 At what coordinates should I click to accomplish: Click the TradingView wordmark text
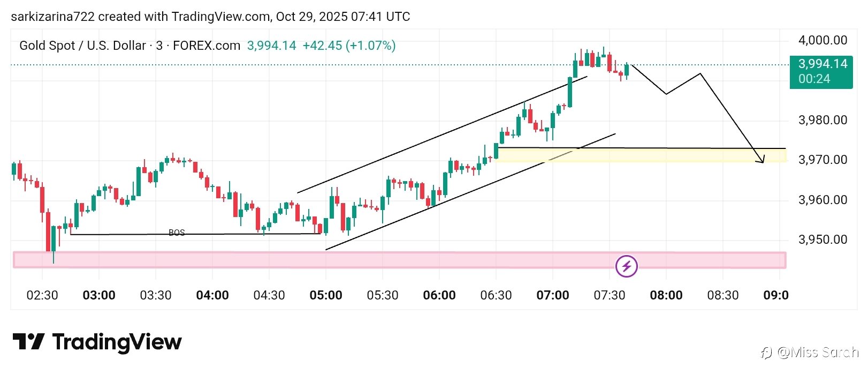click(x=117, y=341)
